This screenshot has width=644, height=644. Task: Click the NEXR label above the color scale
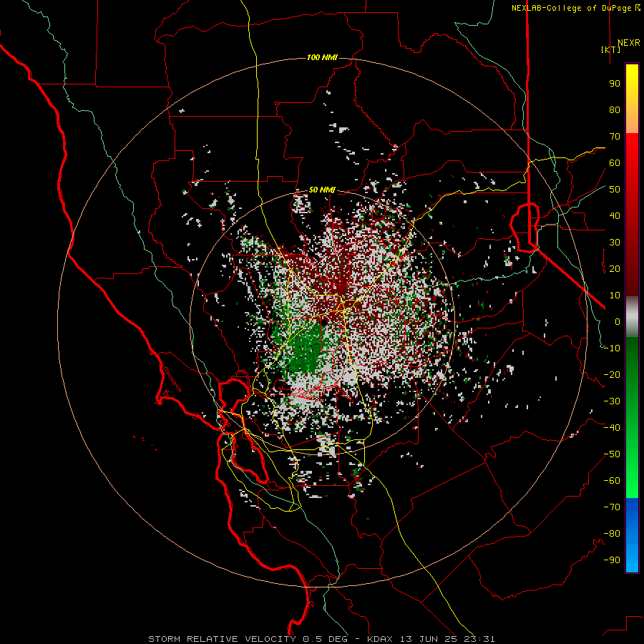point(629,43)
